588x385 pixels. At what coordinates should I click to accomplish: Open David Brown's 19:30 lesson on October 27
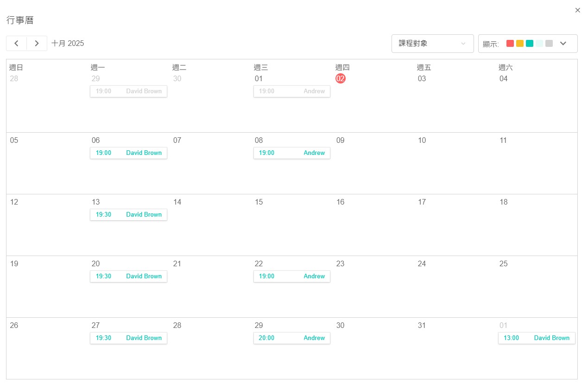pyautogui.click(x=128, y=338)
